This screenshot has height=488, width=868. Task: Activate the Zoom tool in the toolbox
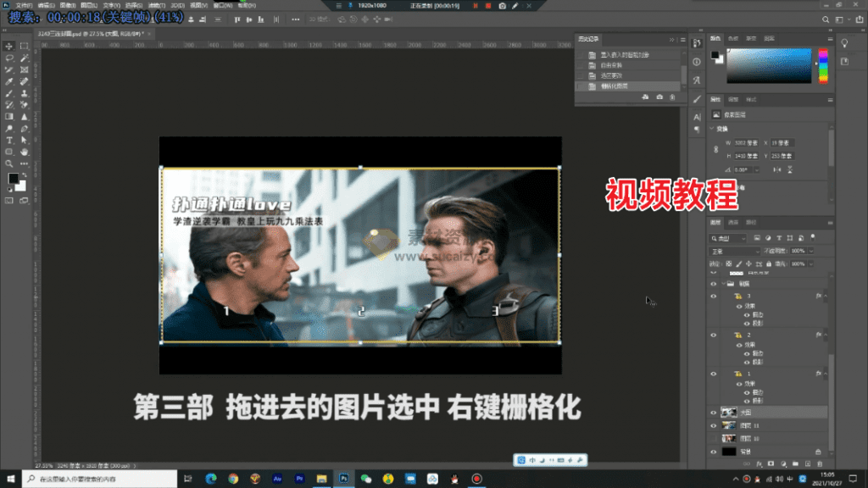pos(9,164)
